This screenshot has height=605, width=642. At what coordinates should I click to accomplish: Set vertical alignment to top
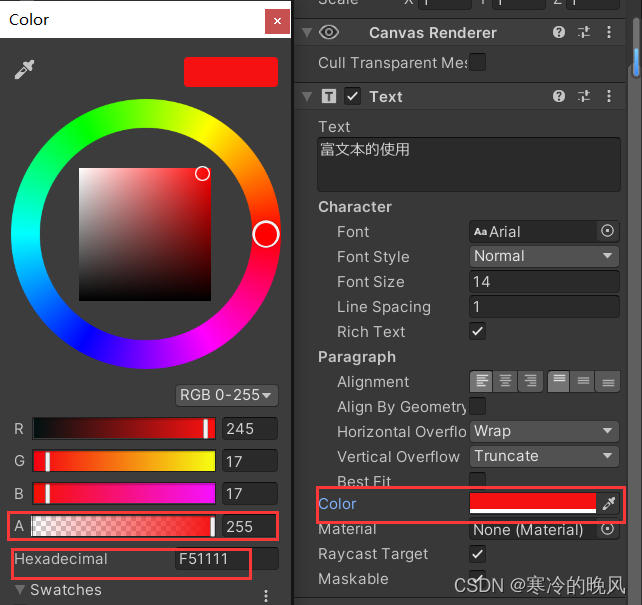pos(559,382)
